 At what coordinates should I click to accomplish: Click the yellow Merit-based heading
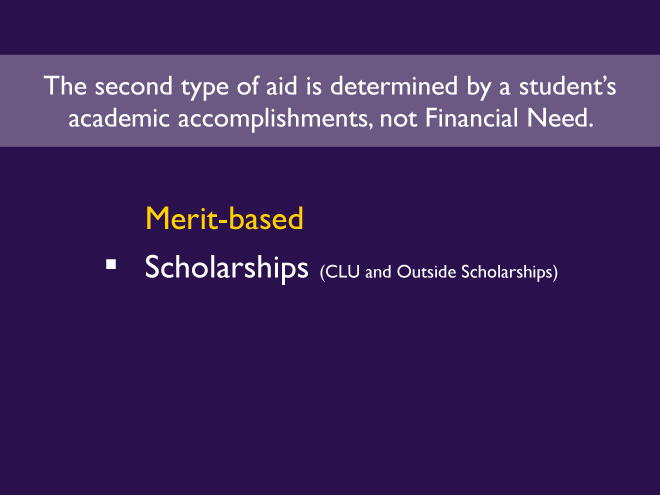223,218
